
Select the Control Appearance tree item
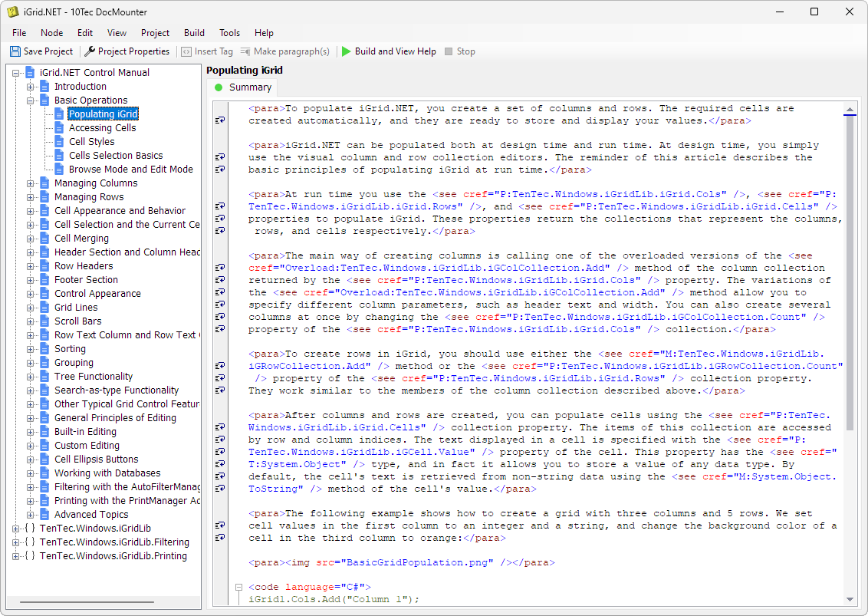point(97,294)
